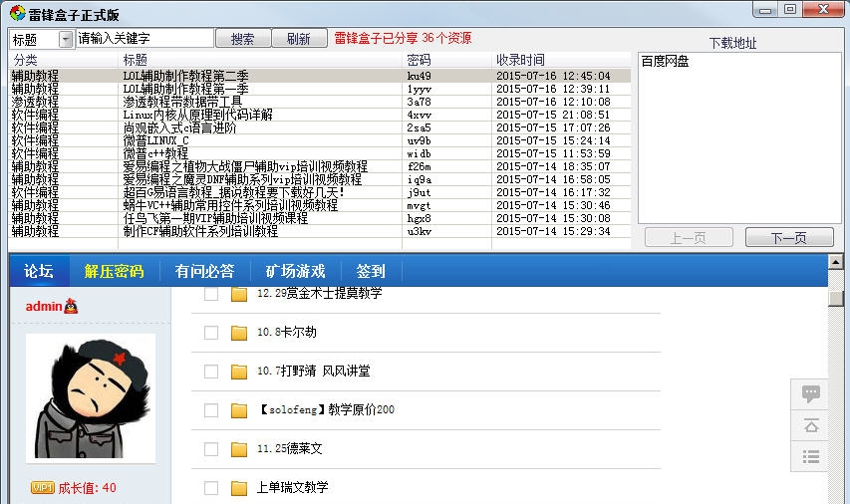Click password cell 4xvv
This screenshot has height=504, width=850.
(x=420, y=115)
